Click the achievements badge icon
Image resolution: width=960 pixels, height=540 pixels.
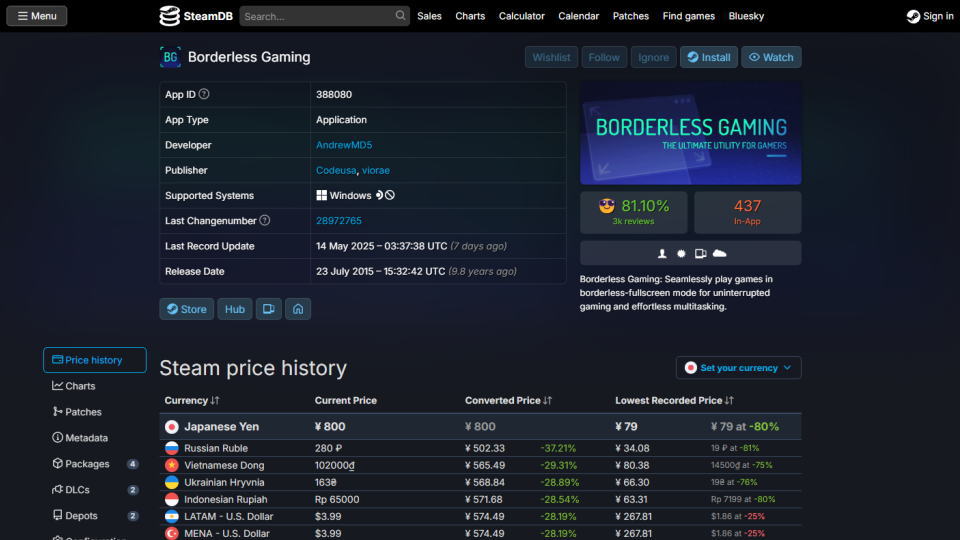(x=681, y=253)
